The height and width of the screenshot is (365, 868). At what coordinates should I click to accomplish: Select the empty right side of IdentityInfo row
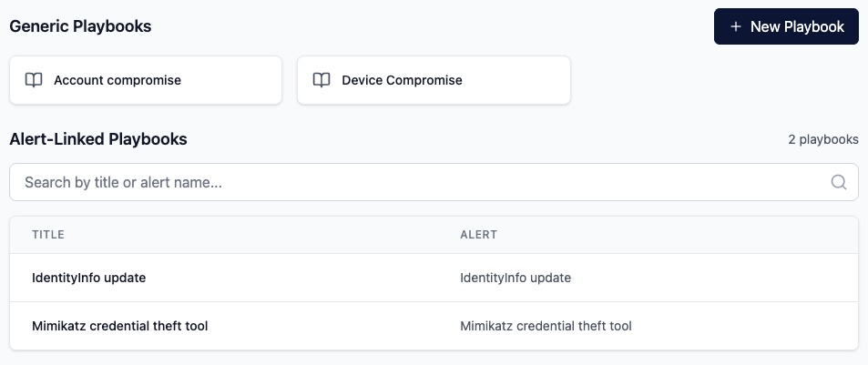click(x=747, y=278)
